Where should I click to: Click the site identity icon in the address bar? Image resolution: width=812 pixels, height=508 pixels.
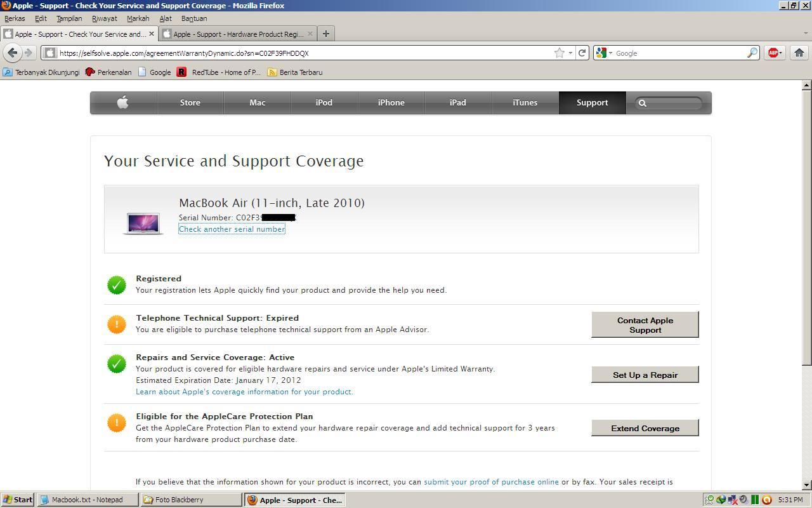(x=50, y=53)
